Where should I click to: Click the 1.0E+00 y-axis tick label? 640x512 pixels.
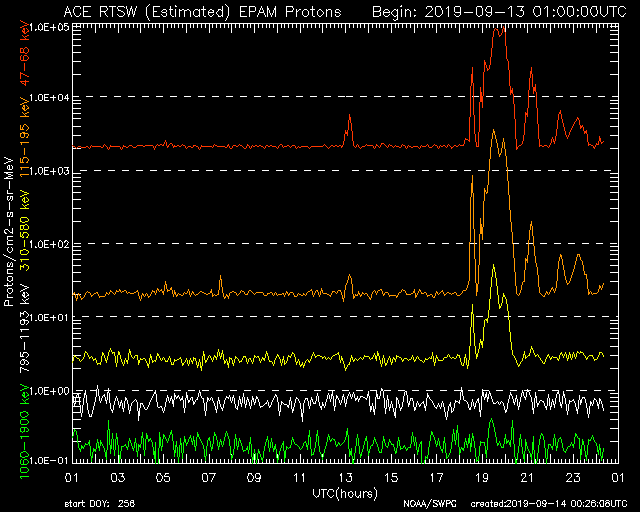pyautogui.click(x=47, y=391)
